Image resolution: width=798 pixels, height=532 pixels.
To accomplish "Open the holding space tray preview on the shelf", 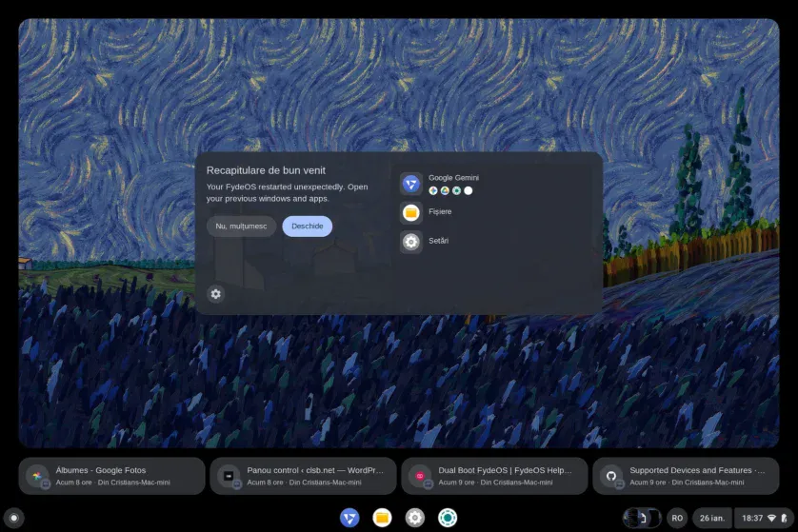I will pos(642,519).
